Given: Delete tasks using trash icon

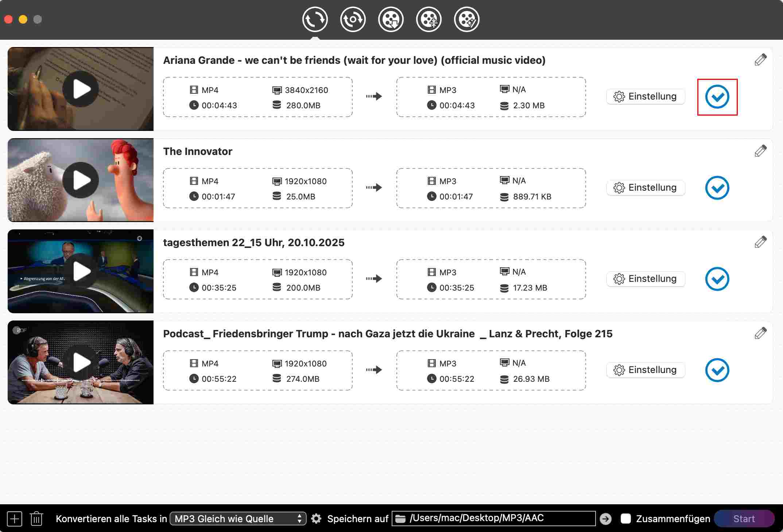Looking at the screenshot, I should tap(36, 519).
